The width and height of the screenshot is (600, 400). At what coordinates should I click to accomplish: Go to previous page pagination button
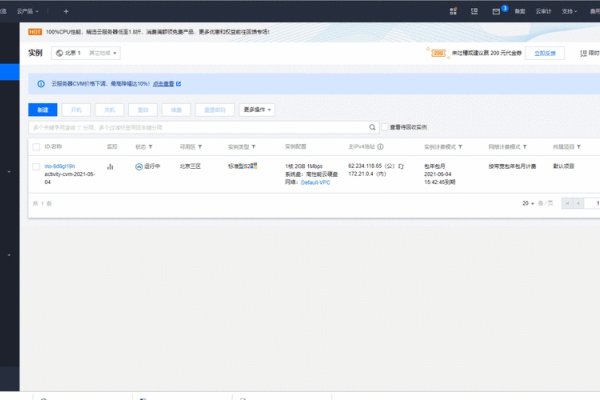pyautogui.click(x=578, y=203)
